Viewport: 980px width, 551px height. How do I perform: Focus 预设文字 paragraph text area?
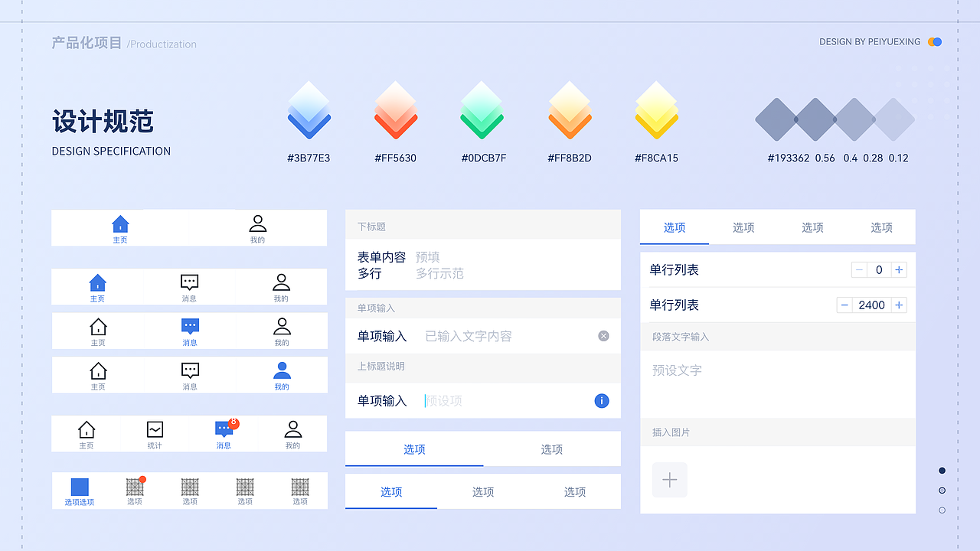coord(778,384)
